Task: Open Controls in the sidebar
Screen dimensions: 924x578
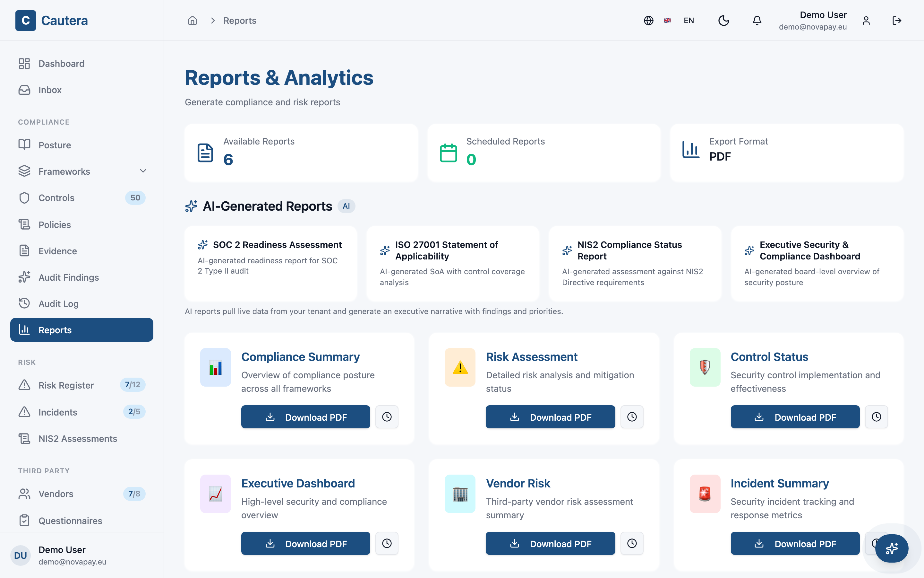Action: [82, 197]
